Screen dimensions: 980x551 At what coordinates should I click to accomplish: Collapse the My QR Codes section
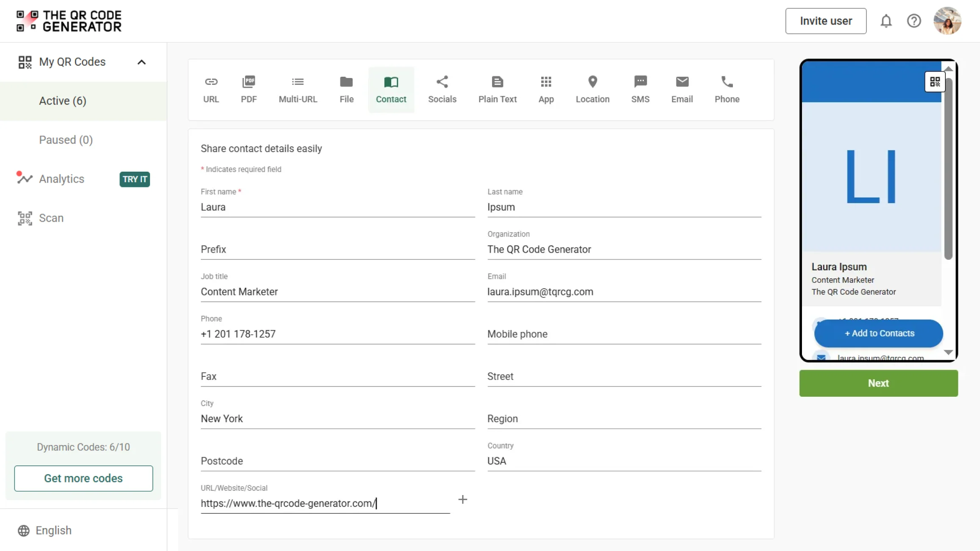(x=142, y=62)
